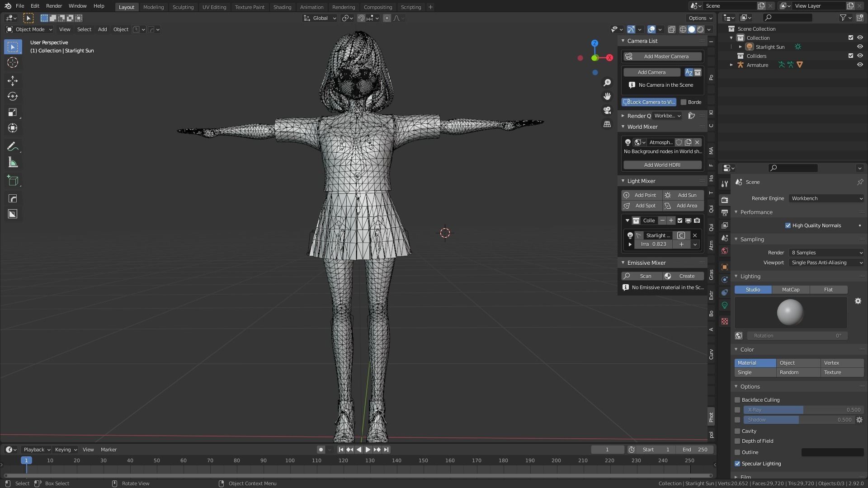Collapse the Lighting section

tap(736, 277)
